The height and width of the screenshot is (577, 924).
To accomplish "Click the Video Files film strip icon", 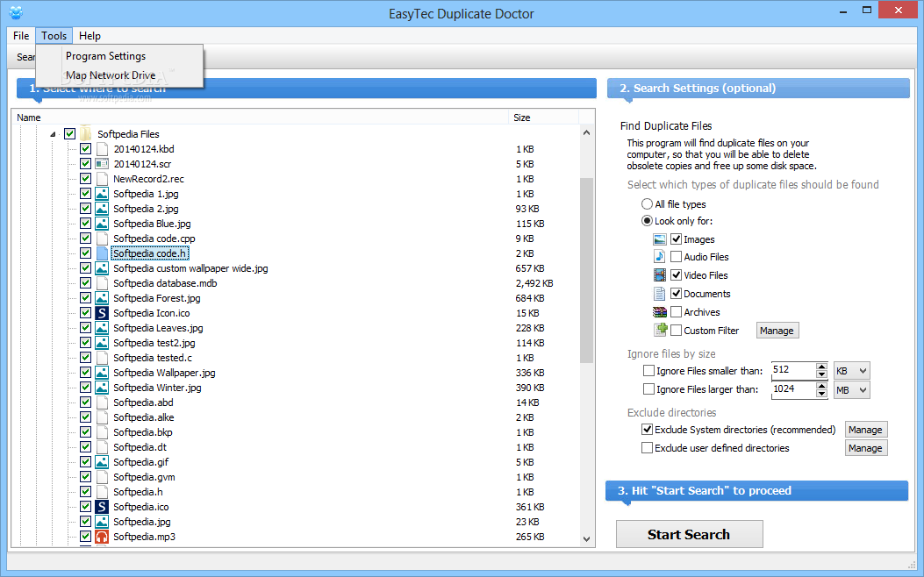I will 659,275.
